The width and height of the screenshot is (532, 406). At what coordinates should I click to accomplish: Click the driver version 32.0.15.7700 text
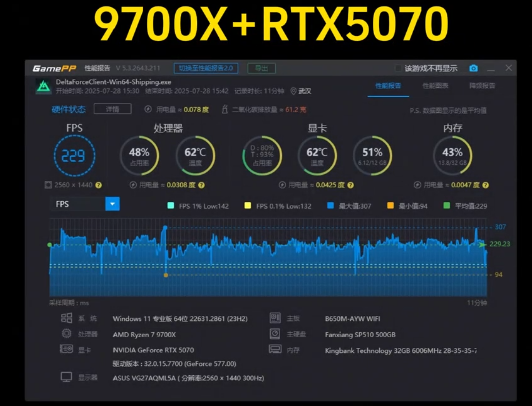pyautogui.click(x=174, y=364)
